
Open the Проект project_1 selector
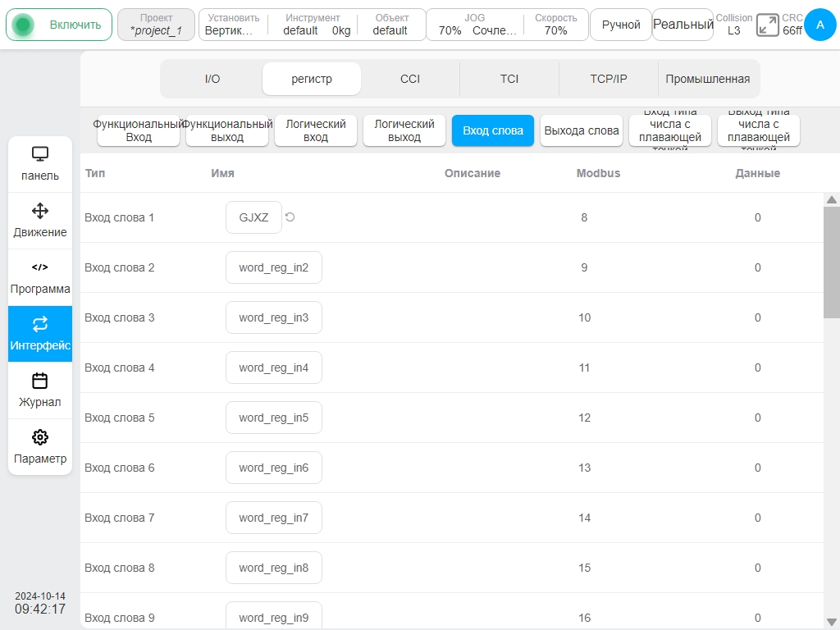click(x=156, y=25)
